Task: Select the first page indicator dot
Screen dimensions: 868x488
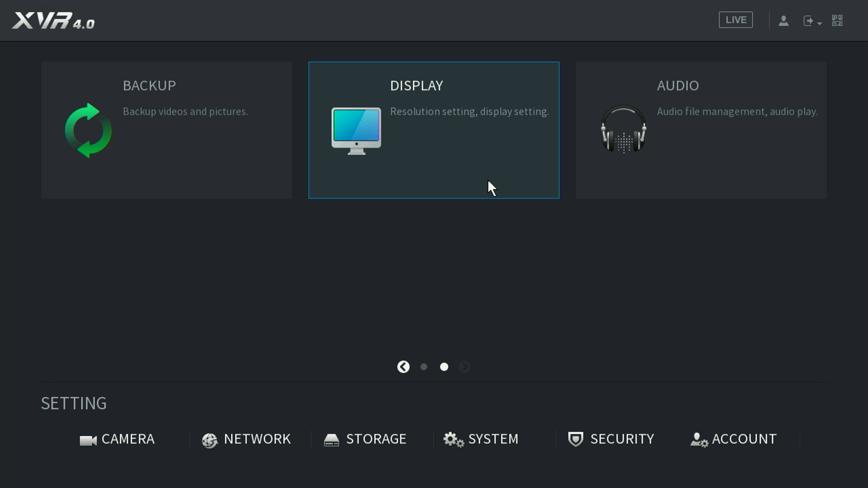Action: coord(423,367)
